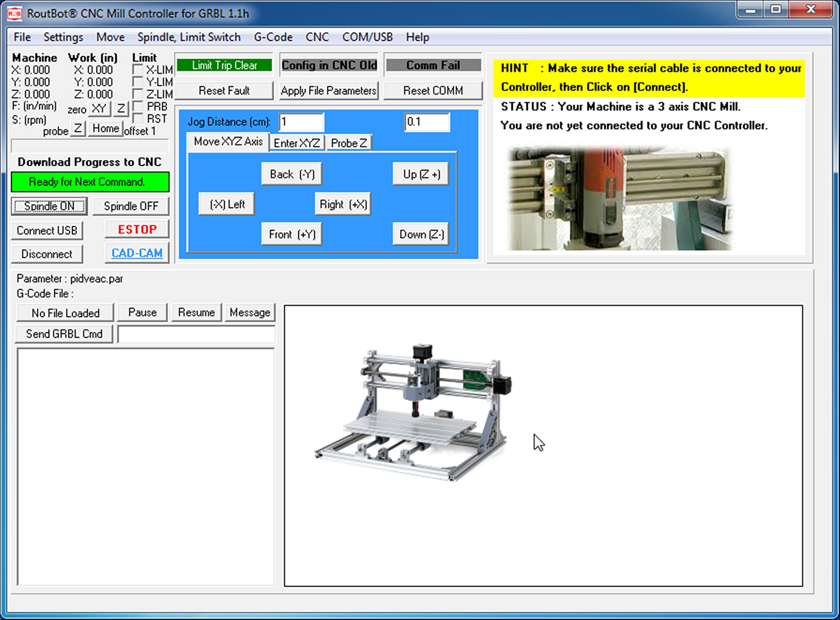Open the Spindle, Limit Switch menu
Image resolution: width=840 pixels, height=620 pixels.
189,37
